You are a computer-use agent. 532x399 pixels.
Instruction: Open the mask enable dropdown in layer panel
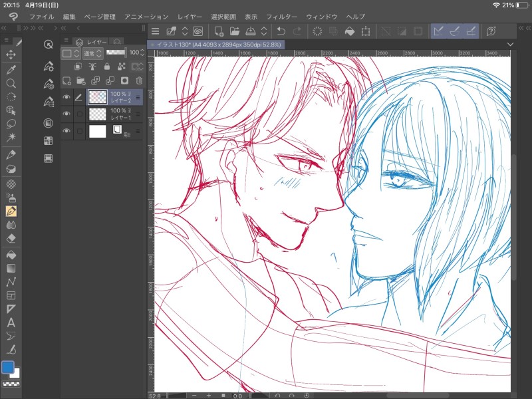(x=138, y=66)
